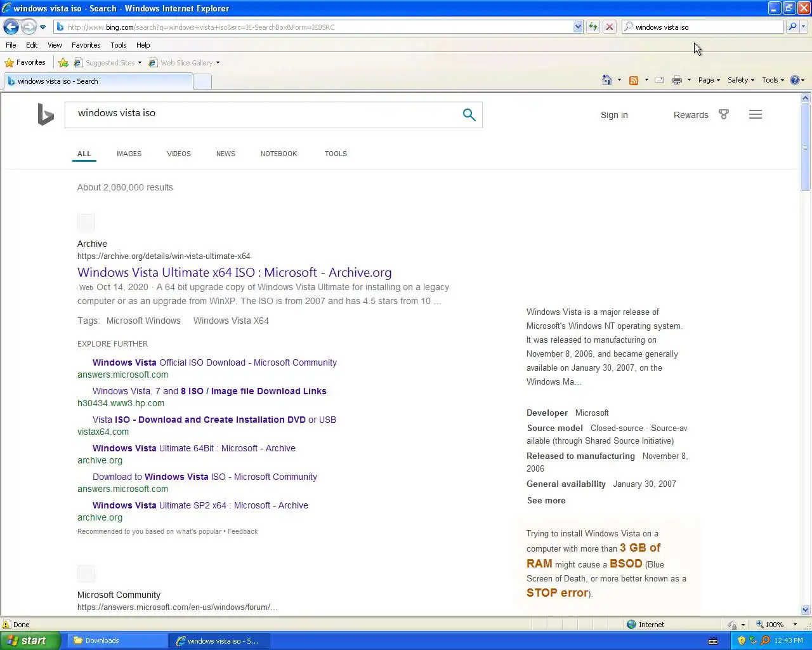Select the IMAGES search tab
Screen dimensions: 812x650
[x=129, y=154]
